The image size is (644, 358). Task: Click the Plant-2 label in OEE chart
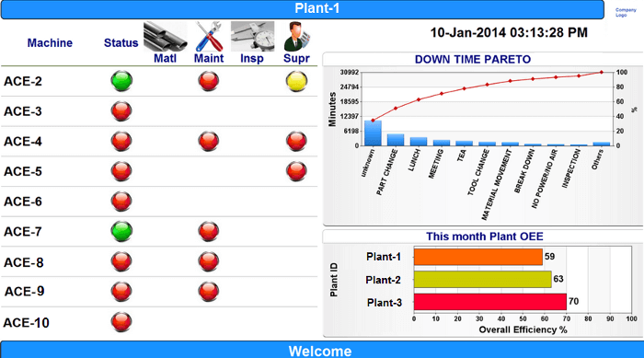click(384, 280)
